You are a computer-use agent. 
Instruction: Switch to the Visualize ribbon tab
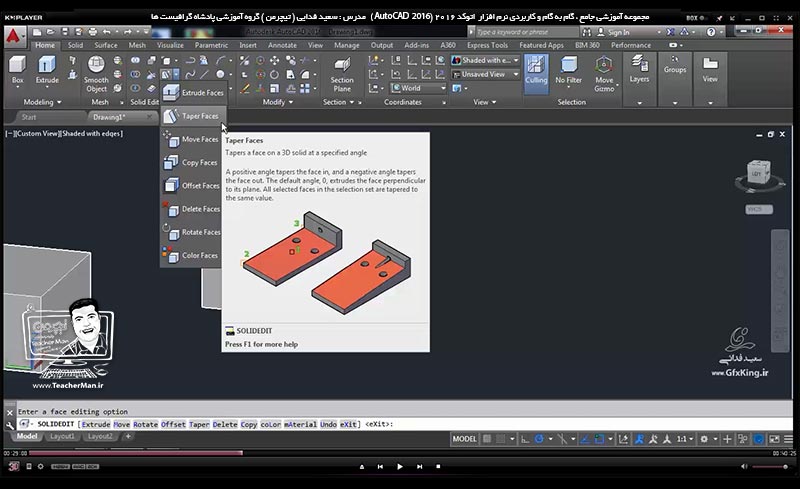170,45
